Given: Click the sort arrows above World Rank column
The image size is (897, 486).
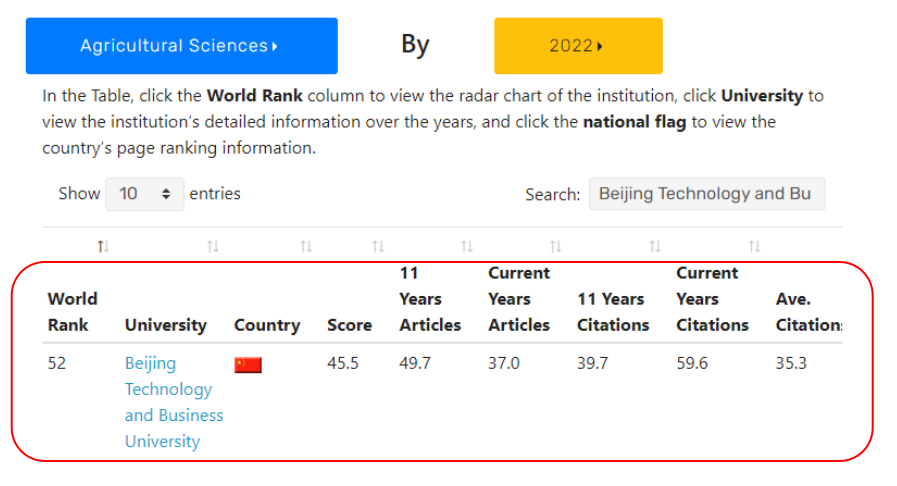Looking at the screenshot, I should (x=102, y=246).
